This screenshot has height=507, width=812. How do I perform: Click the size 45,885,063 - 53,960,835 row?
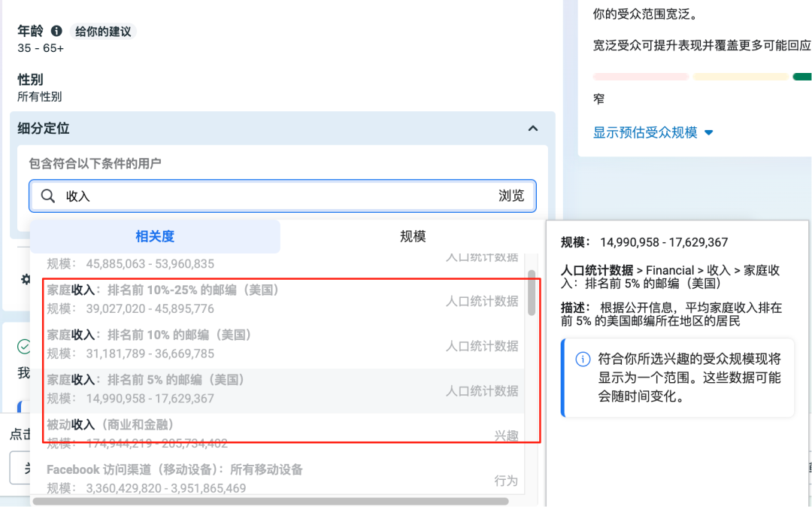point(283,264)
